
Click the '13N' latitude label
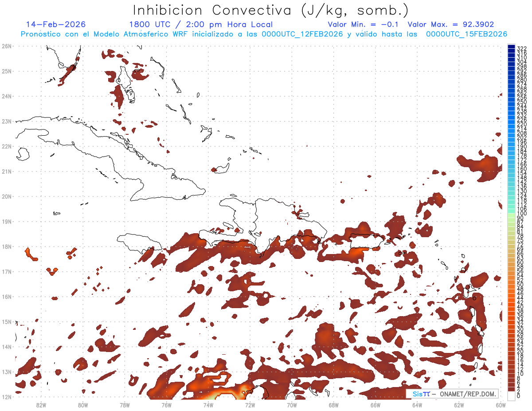[x=6, y=372]
